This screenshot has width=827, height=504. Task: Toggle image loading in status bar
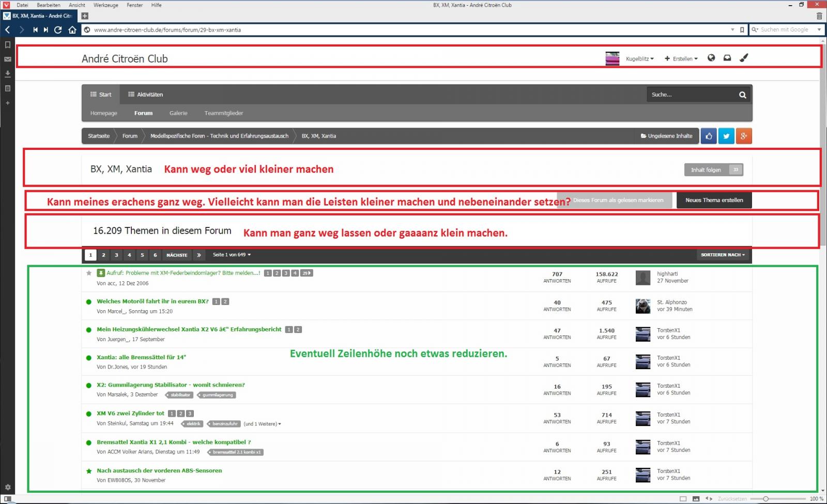click(696, 499)
